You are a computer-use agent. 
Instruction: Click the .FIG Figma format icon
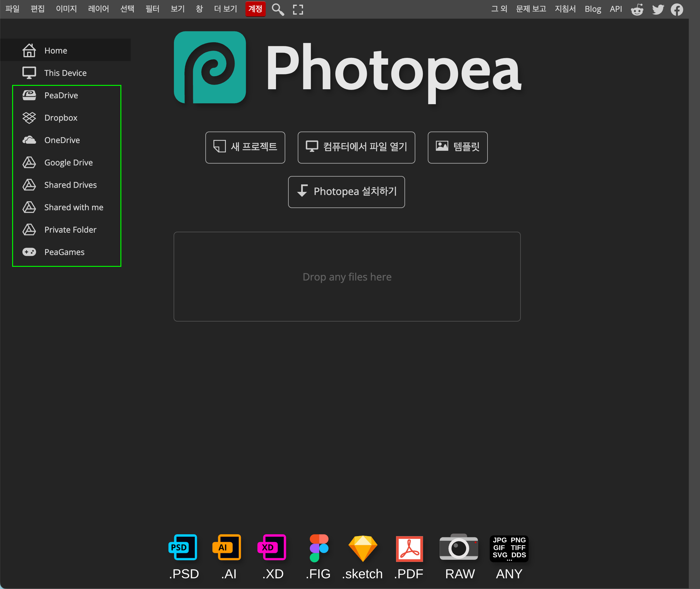319,548
